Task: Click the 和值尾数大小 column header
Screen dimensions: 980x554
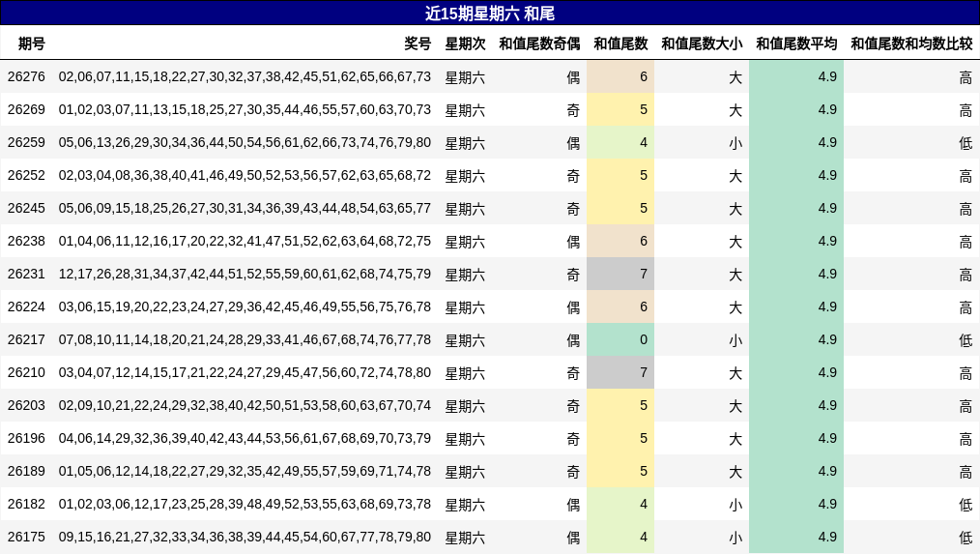Action: tap(702, 44)
